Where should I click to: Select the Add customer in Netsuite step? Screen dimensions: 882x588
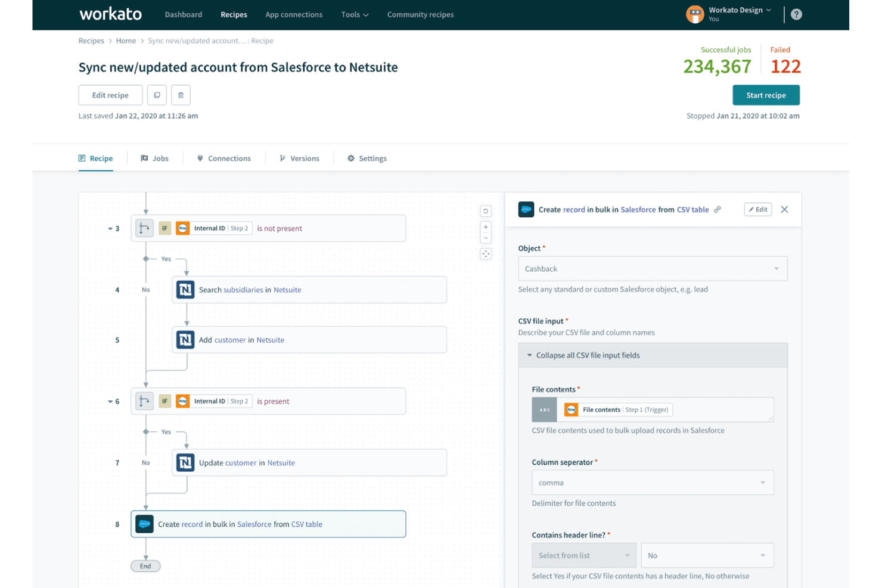309,340
